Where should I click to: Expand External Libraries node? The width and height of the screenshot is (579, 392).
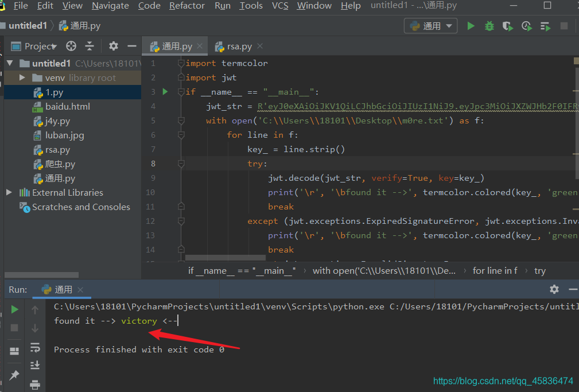click(x=9, y=192)
